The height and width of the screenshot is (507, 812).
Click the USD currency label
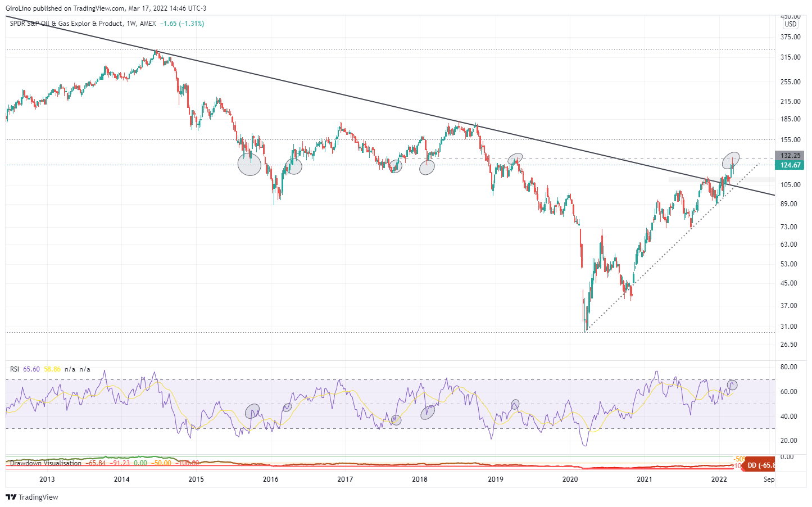pyautogui.click(x=790, y=24)
